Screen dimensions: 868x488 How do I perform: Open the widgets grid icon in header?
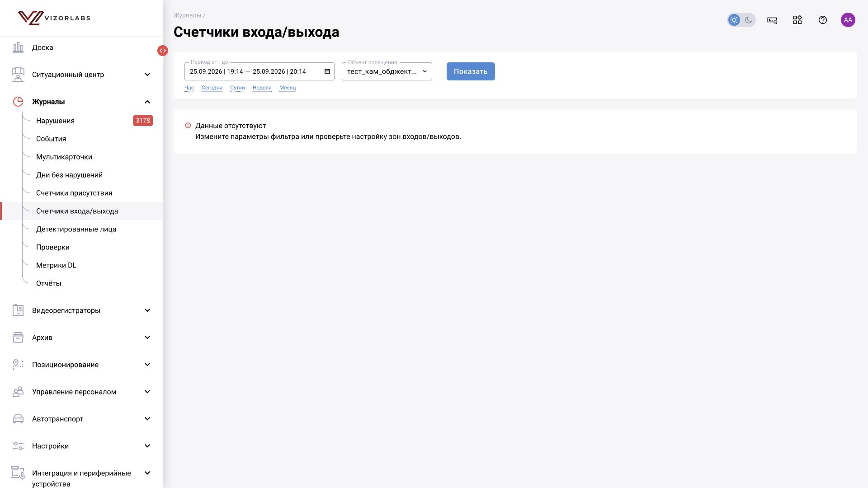pos(797,20)
